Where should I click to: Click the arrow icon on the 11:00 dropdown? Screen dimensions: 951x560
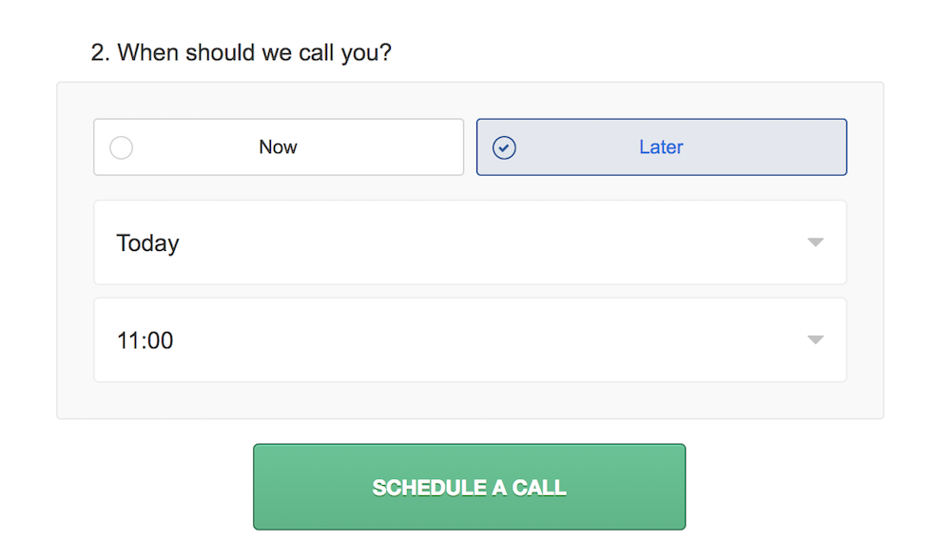coord(815,339)
